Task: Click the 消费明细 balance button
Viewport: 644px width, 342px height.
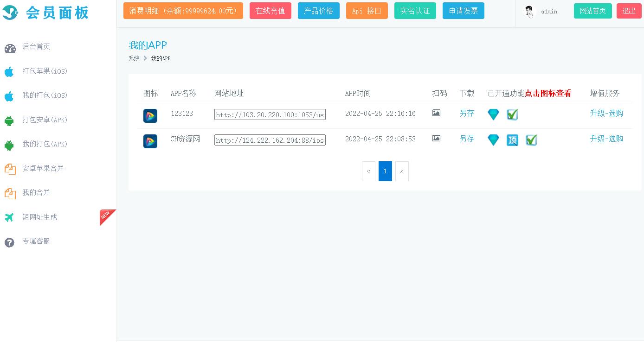Action: (x=183, y=11)
